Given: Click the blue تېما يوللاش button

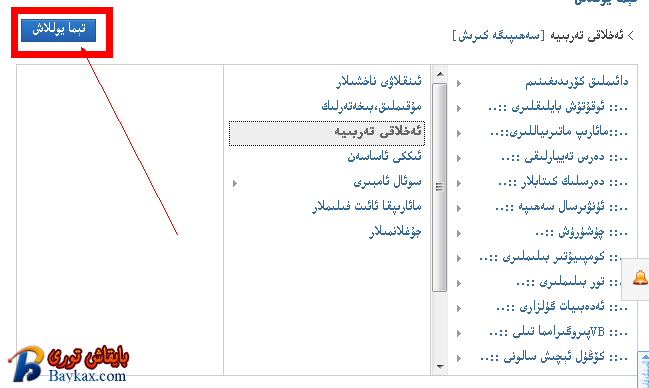Looking at the screenshot, I should click(x=58, y=30).
